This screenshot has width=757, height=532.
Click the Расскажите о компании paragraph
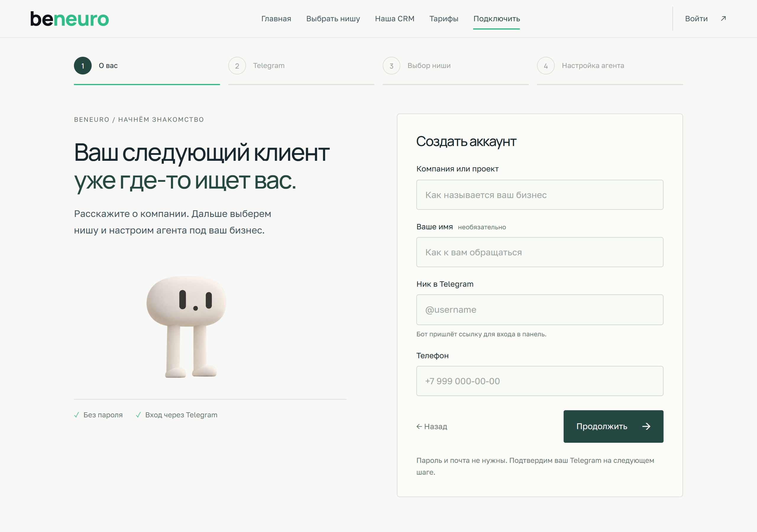coord(172,222)
